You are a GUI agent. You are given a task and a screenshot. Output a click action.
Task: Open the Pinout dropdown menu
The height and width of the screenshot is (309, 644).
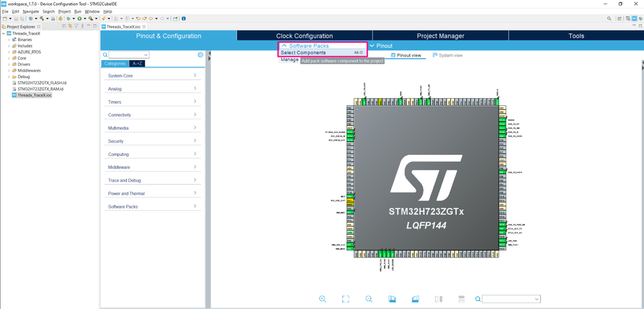click(x=381, y=46)
